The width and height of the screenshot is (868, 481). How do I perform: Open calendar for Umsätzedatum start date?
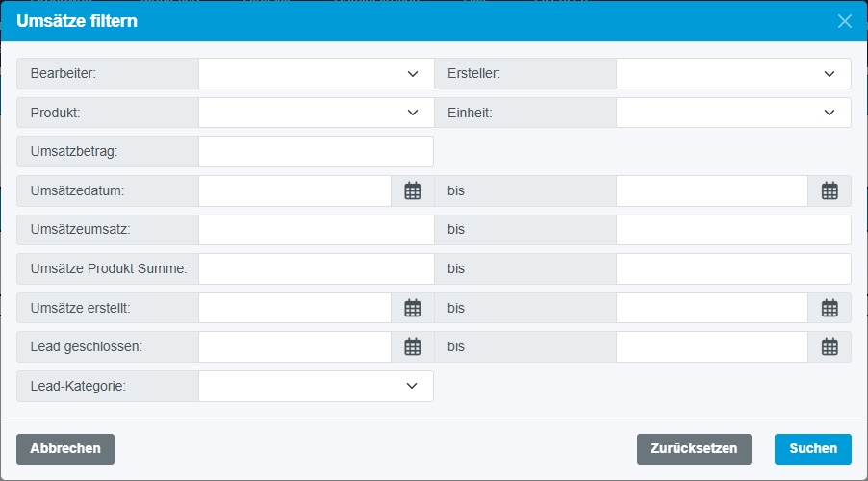[x=413, y=190]
